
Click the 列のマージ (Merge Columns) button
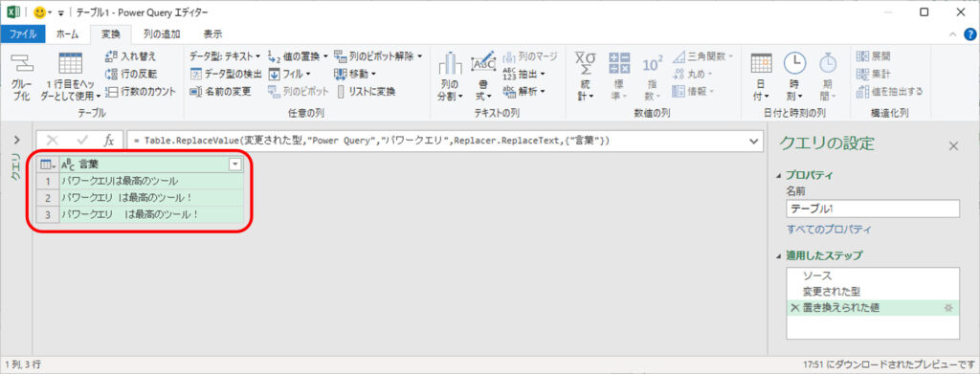click(529, 56)
